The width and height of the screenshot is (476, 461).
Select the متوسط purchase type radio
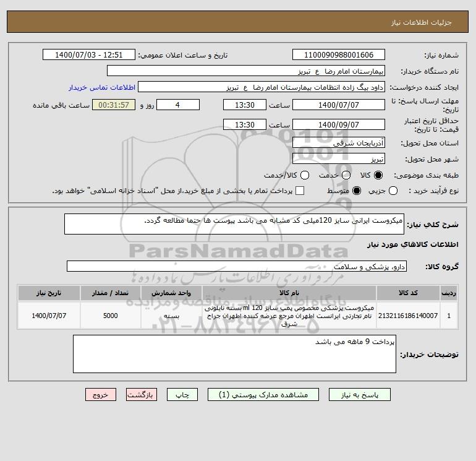(x=357, y=191)
